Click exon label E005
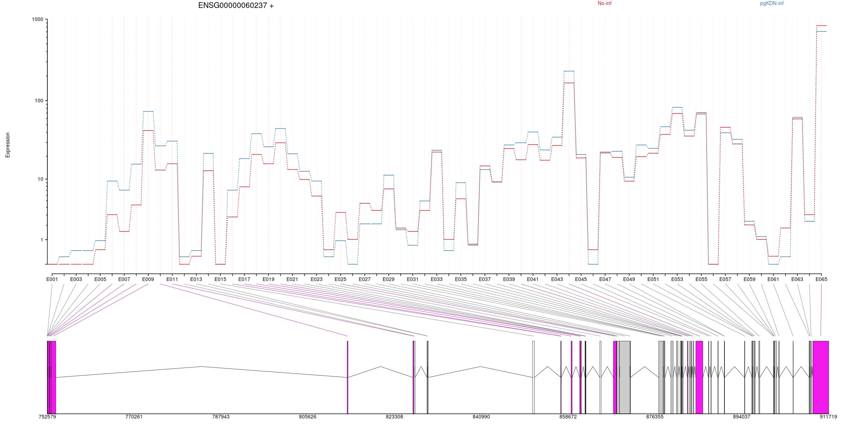The height and width of the screenshot is (434, 868). pyautogui.click(x=100, y=279)
